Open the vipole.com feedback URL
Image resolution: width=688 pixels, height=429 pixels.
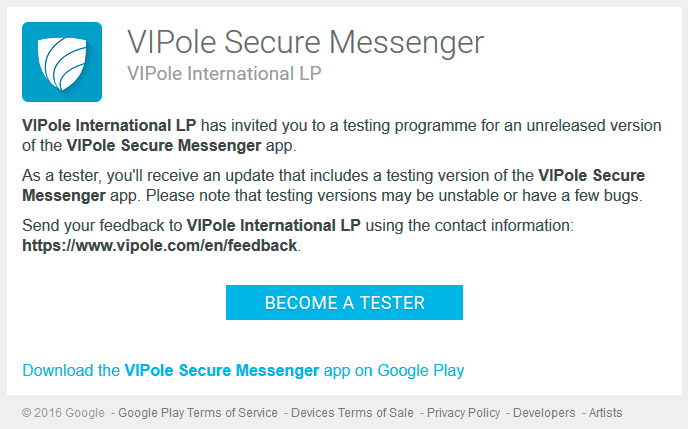coord(160,246)
